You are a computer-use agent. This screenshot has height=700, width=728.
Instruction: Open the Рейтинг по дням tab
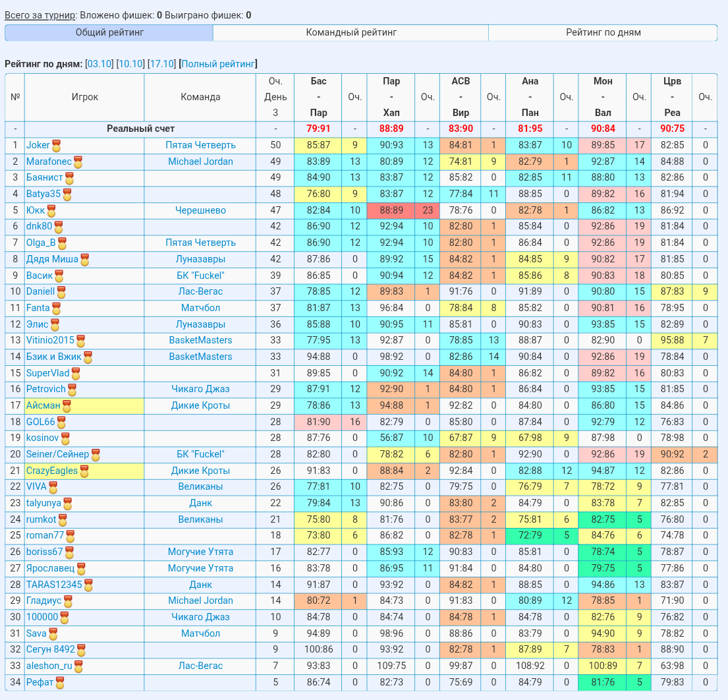pyautogui.click(x=603, y=32)
